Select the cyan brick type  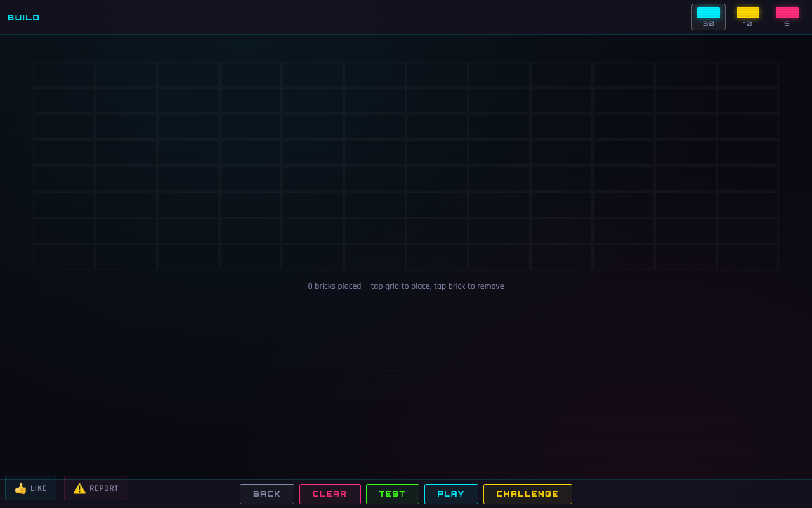coord(708,17)
